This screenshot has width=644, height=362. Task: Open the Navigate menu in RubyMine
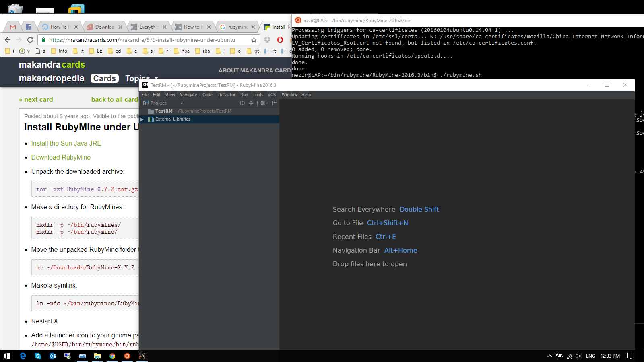tap(188, 95)
